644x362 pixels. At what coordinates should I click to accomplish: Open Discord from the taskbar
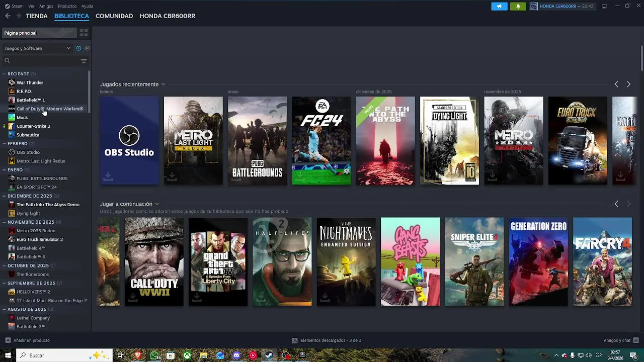[x=236, y=355]
